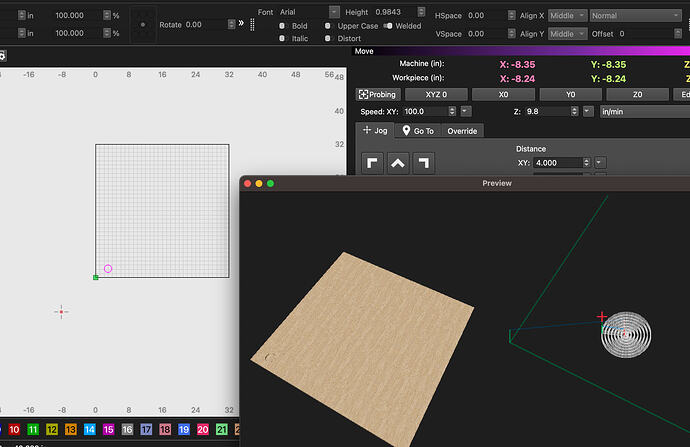Open the Align X Middle dropdown

tap(568, 15)
